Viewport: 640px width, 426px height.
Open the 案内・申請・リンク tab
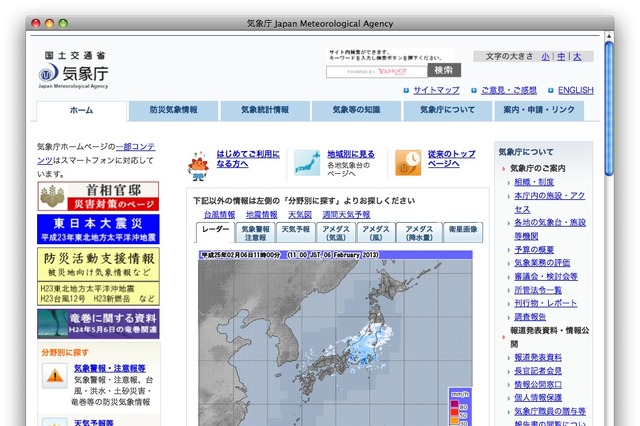tap(539, 110)
